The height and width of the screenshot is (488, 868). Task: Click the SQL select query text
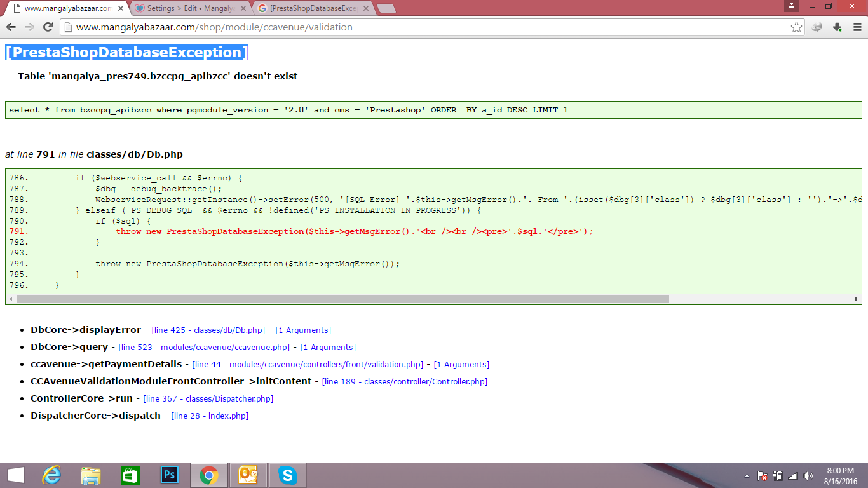[x=288, y=110]
